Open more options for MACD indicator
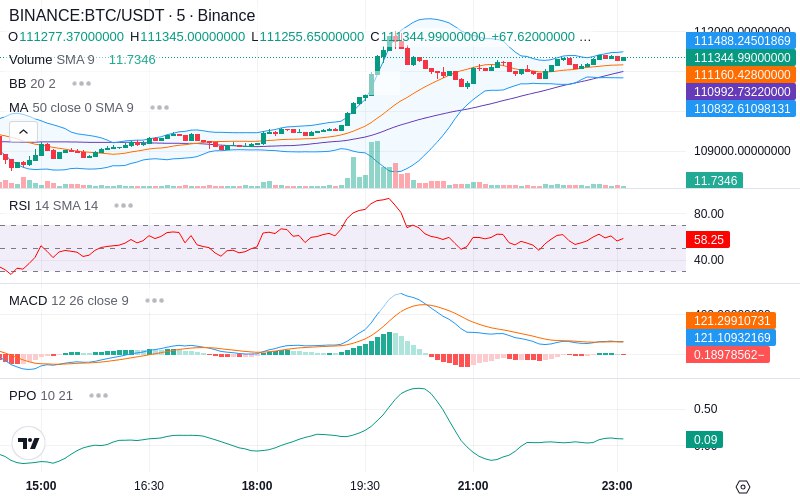This screenshot has width=800, height=500. pyautogui.click(x=155, y=301)
